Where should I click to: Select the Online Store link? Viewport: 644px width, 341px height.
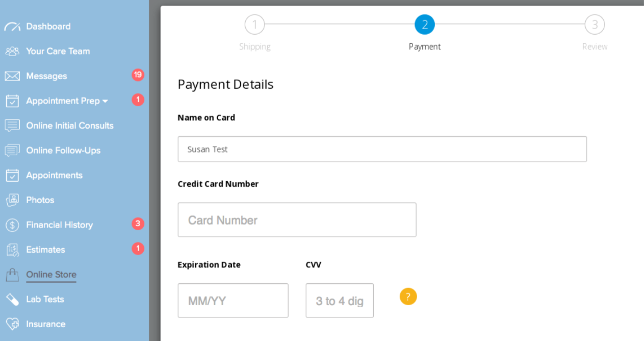click(x=51, y=275)
